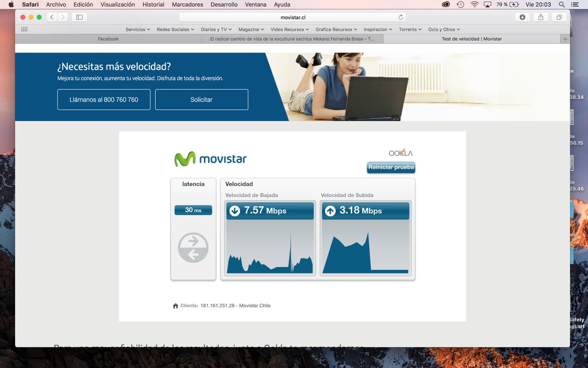Click Reiniciar prueba button

click(x=391, y=167)
